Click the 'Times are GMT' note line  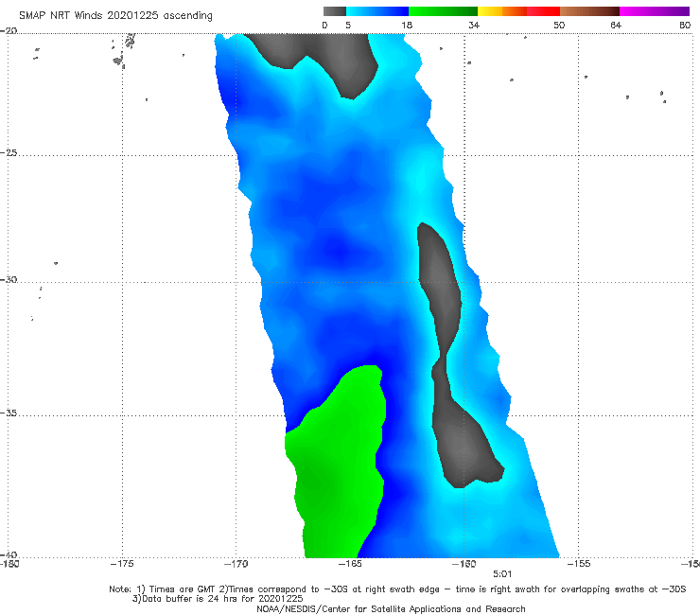click(397, 589)
